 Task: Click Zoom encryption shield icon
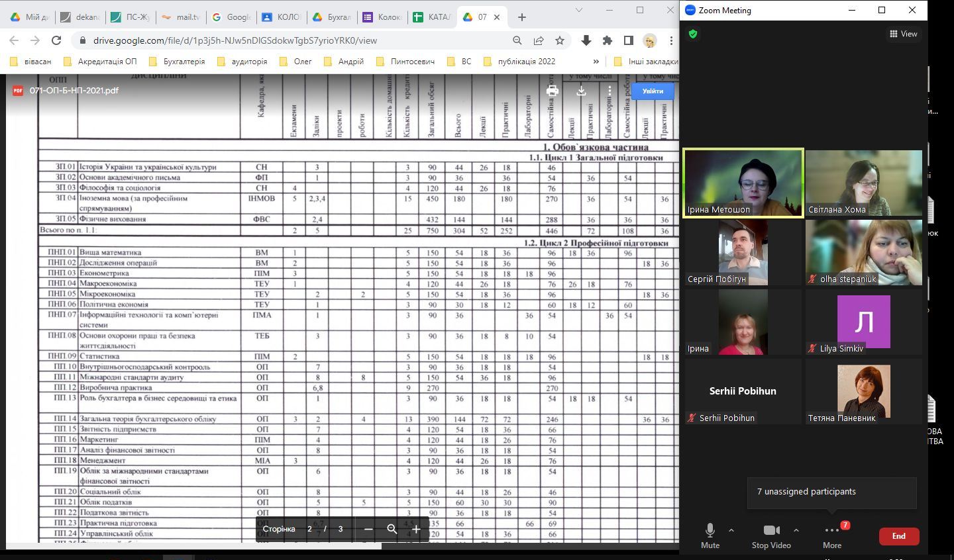[693, 34]
